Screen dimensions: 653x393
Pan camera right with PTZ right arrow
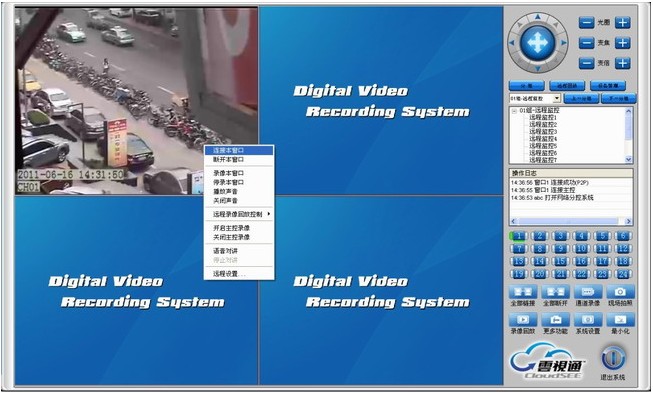pyautogui.click(x=563, y=43)
